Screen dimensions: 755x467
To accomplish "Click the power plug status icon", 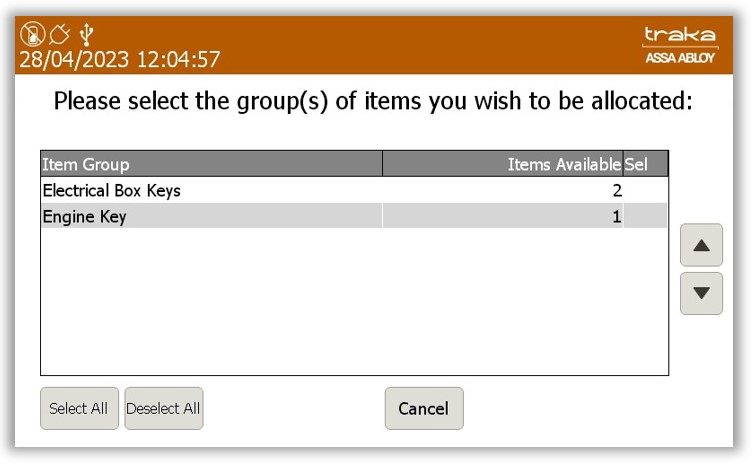I will [60, 35].
